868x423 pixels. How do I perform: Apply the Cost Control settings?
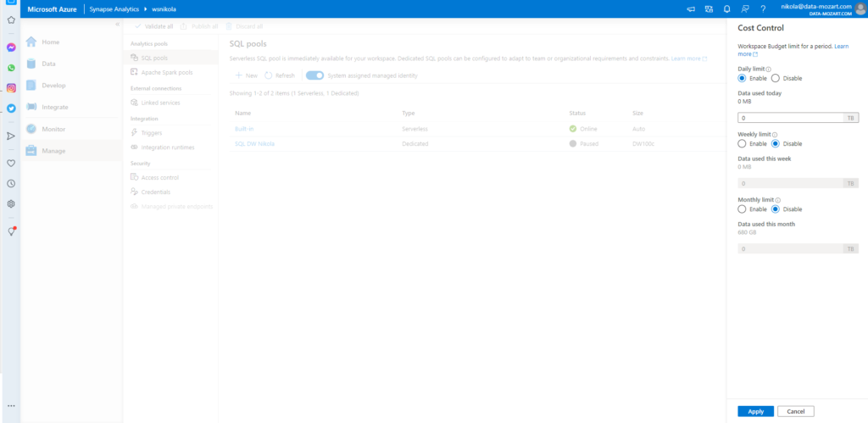(755, 411)
